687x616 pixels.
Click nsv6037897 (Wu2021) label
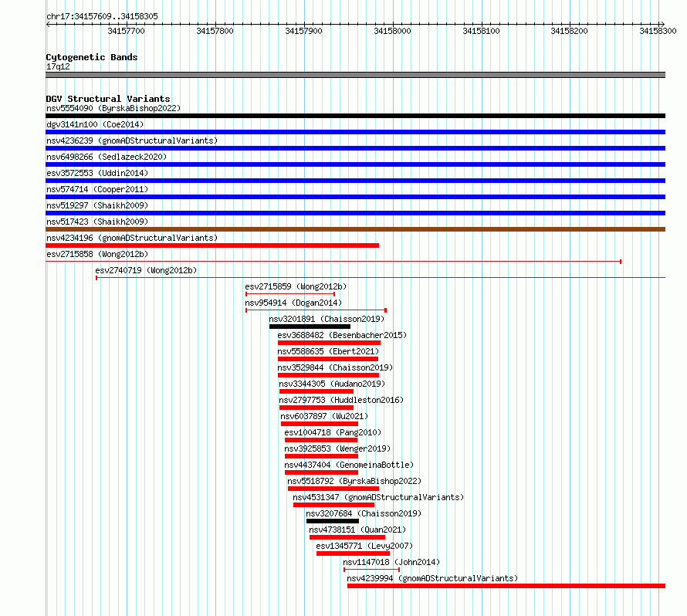point(324,416)
